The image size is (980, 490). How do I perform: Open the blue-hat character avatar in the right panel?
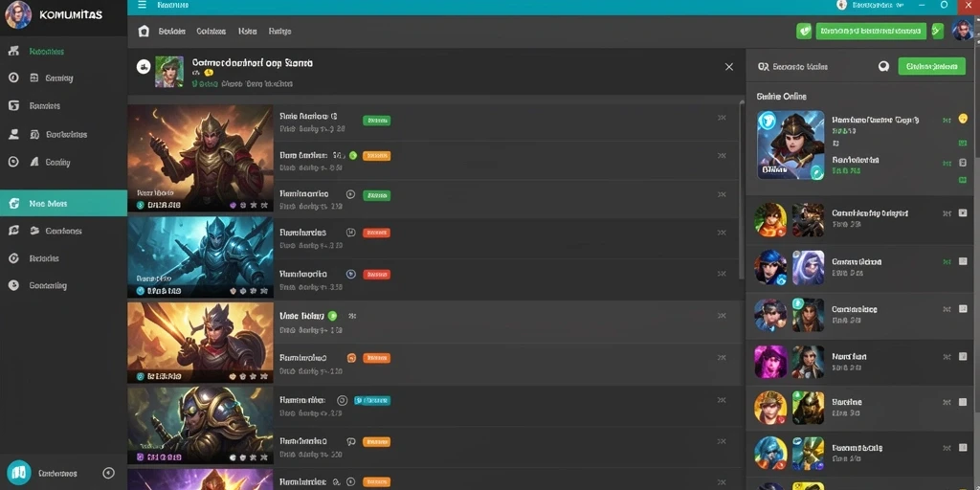pos(770,268)
